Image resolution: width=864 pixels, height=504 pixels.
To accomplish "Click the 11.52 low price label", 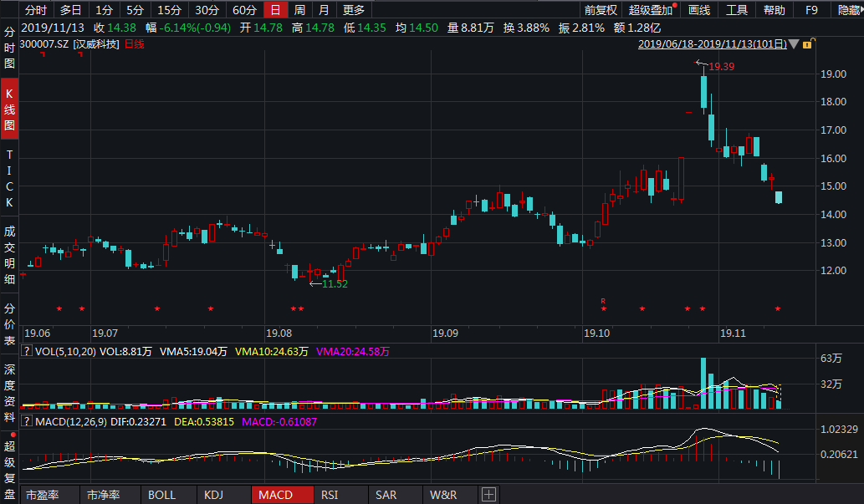I will click(335, 284).
